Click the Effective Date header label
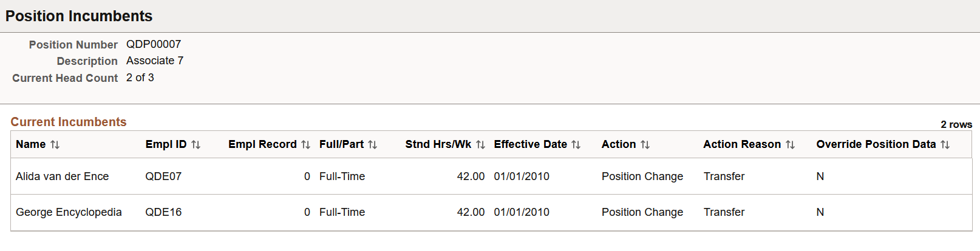This screenshot has height=251, width=980. click(x=530, y=144)
